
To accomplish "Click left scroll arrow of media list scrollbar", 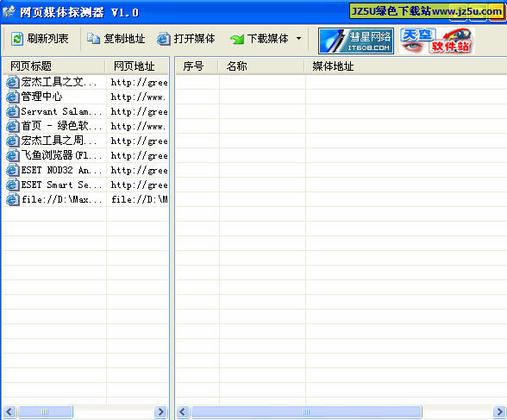I will point(183,412).
